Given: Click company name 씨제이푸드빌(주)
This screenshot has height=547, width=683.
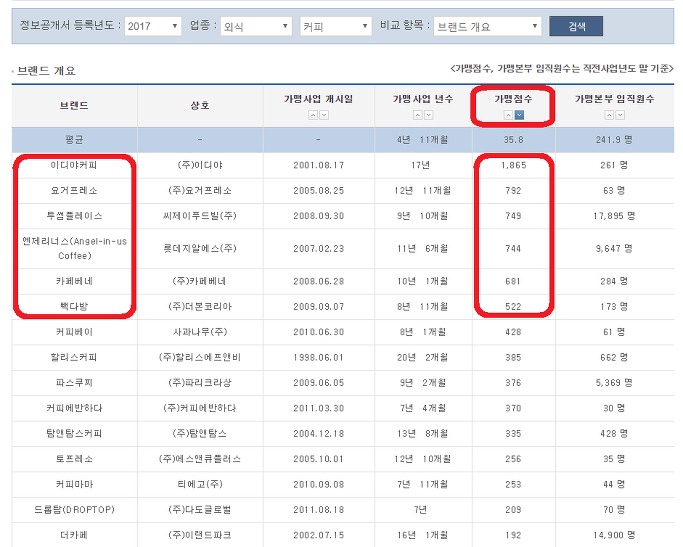Looking at the screenshot, I should (200, 216).
